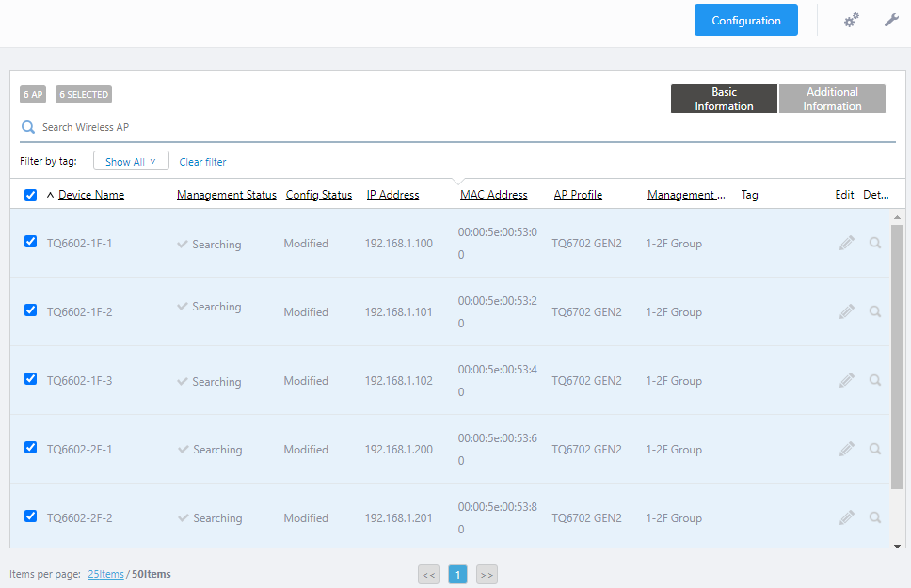This screenshot has height=588, width=911.
Task: Select the Basic Information tab
Action: pos(724,99)
